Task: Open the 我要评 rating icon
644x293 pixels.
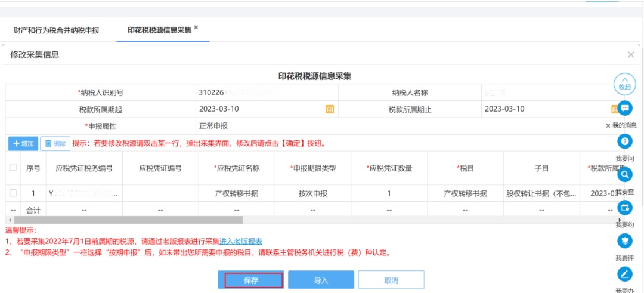Action: tap(624, 241)
